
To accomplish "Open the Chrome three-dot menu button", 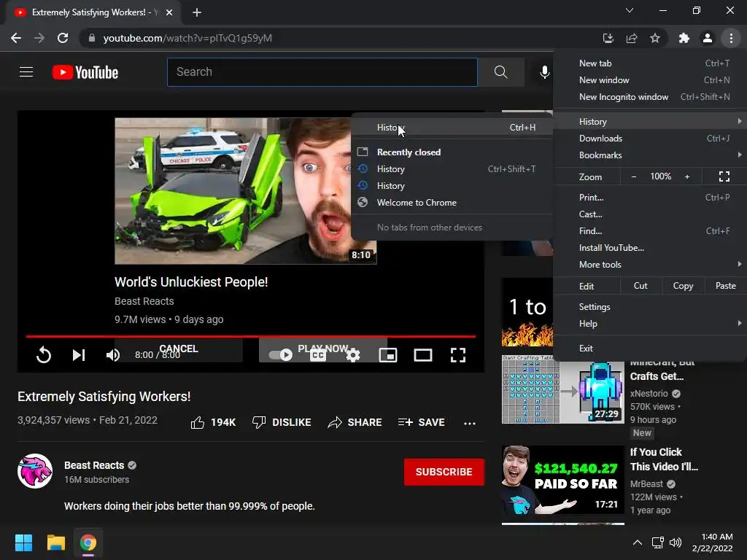I will pos(731,38).
